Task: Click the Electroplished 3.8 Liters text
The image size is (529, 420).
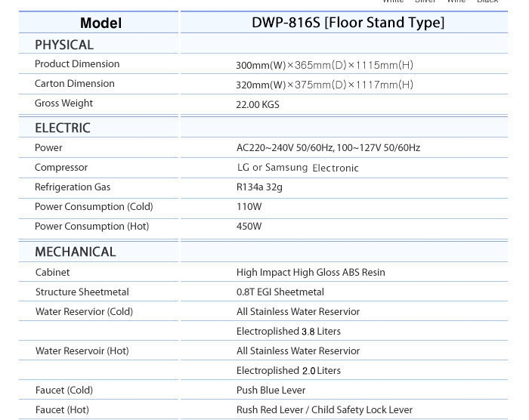Action: pos(288,332)
